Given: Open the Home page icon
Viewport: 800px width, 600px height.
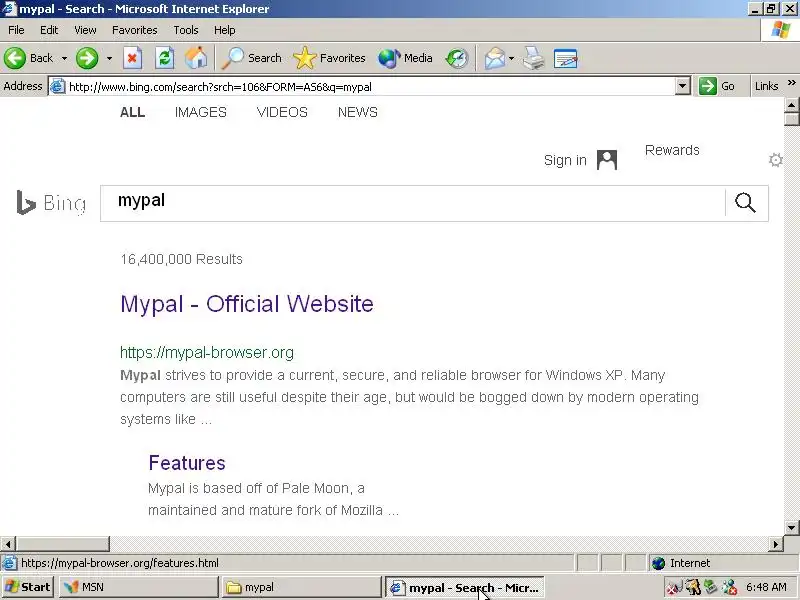Looking at the screenshot, I should click(x=196, y=58).
